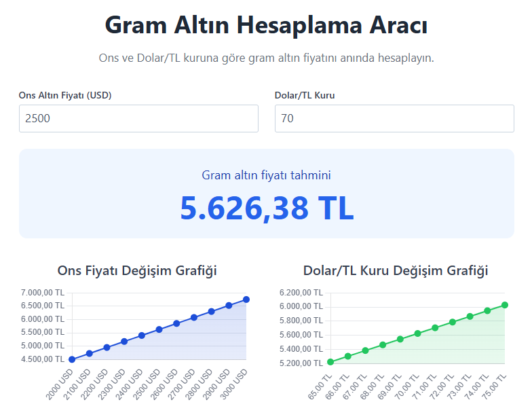Click the 2000 USD point on blue chart
The width and height of the screenshot is (532, 417).
pos(72,359)
